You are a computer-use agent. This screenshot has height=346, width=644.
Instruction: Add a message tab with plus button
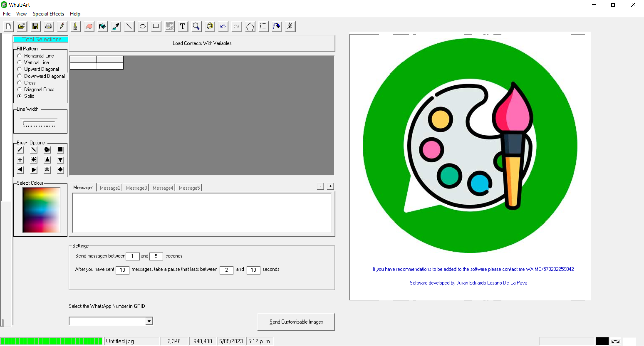point(330,186)
